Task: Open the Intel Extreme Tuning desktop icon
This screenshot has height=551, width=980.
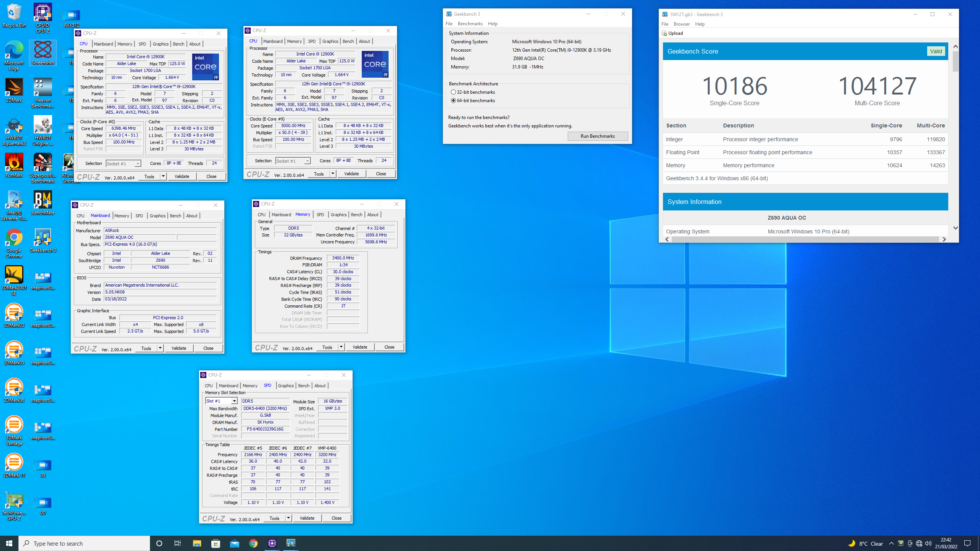Action: click(14, 206)
